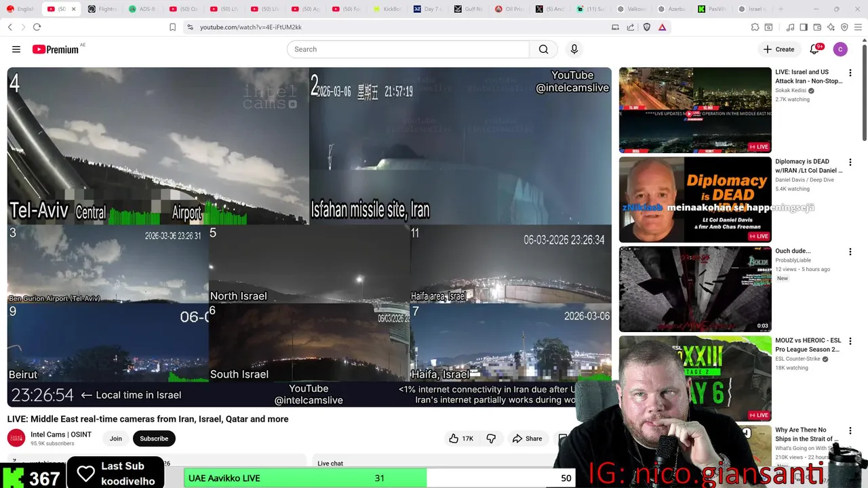Switch to the KickBot tab
The image size is (868, 488).
pyautogui.click(x=387, y=9)
